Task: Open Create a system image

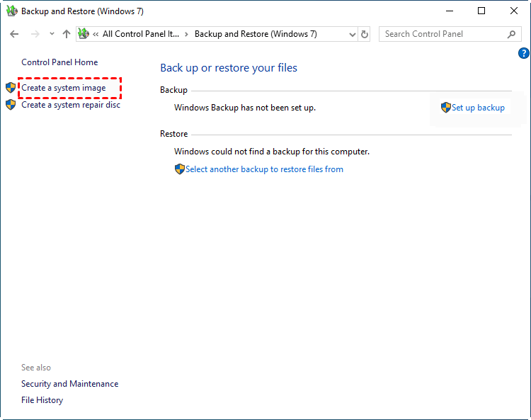Action: [64, 88]
